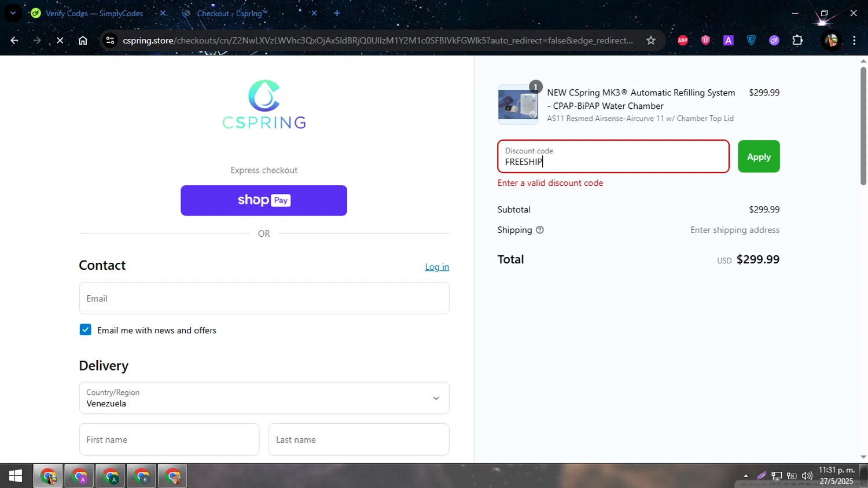The height and width of the screenshot is (488, 868).
Task: Open Chrome taskbar icon with purple A badge
Action: (x=79, y=476)
